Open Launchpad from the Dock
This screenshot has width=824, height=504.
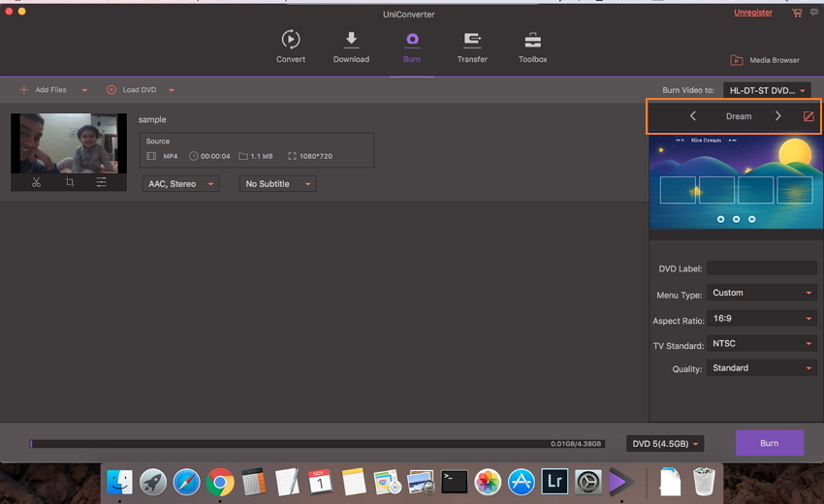pos(153,482)
